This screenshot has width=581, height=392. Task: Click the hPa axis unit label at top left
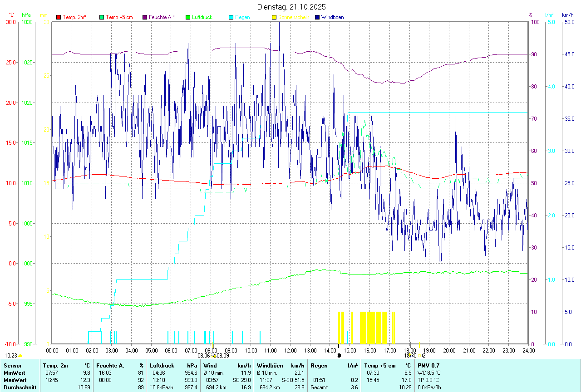(x=26, y=15)
